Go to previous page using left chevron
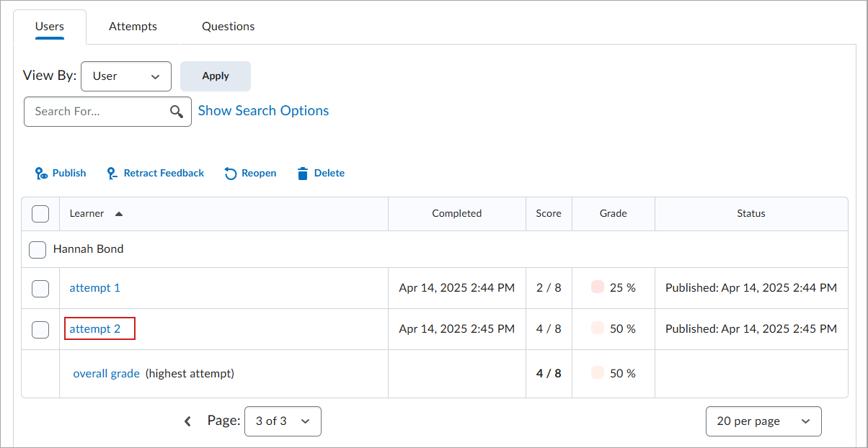Image resolution: width=868 pixels, height=448 pixels. click(187, 421)
